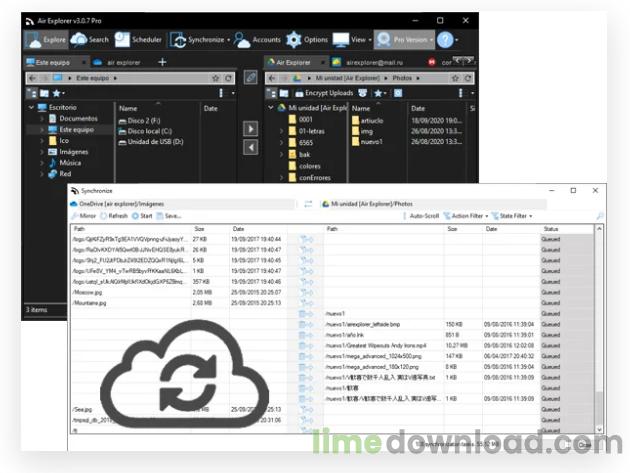630x473 pixels.
Task: Click copy-to-right arrow between panes
Action: pyautogui.click(x=250, y=128)
